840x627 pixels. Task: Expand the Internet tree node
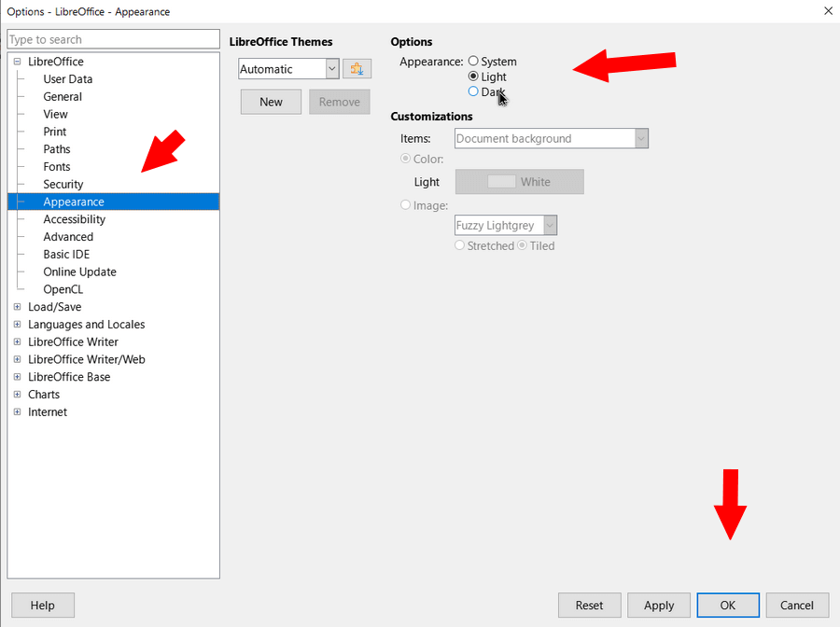click(x=17, y=411)
